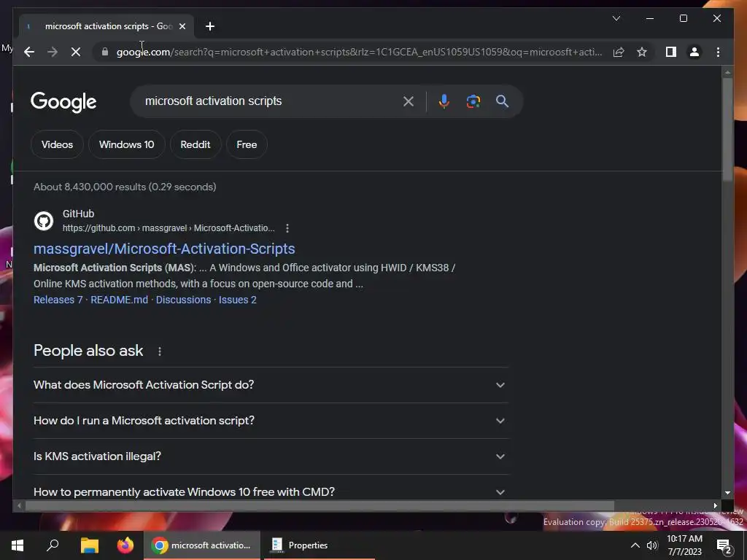
Task: Close the microsoft activation scripts tab
Action: (182, 26)
